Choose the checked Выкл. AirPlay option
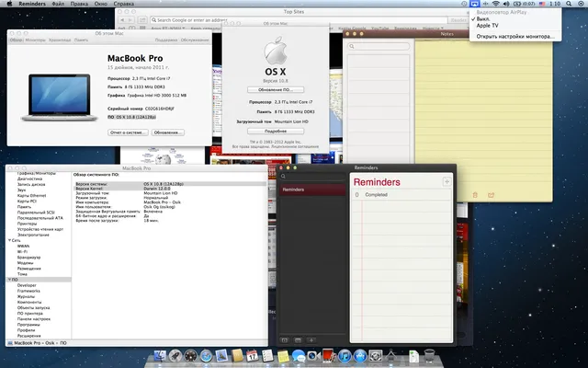This screenshot has width=588, height=368. pos(483,18)
